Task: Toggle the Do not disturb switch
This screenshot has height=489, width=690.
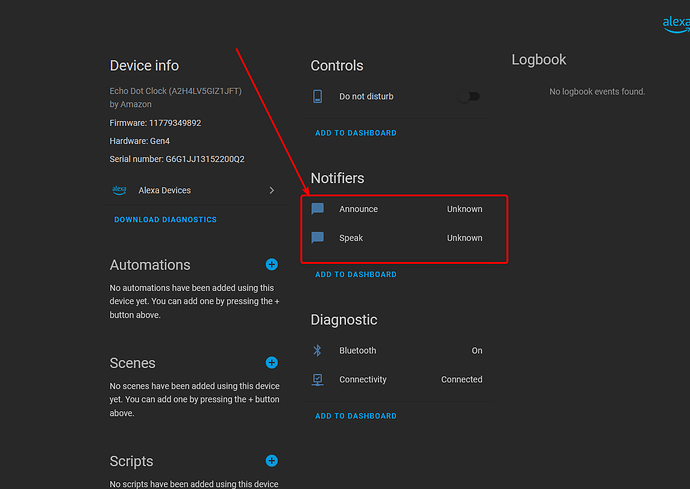Action: (x=469, y=96)
